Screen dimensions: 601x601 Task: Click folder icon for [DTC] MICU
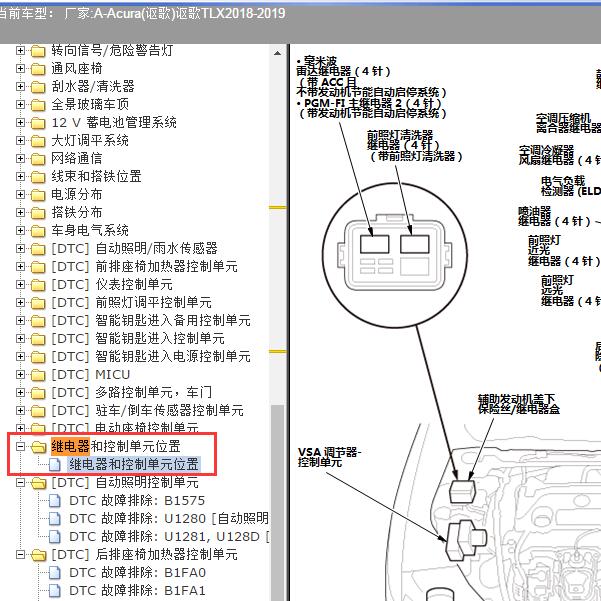38,375
